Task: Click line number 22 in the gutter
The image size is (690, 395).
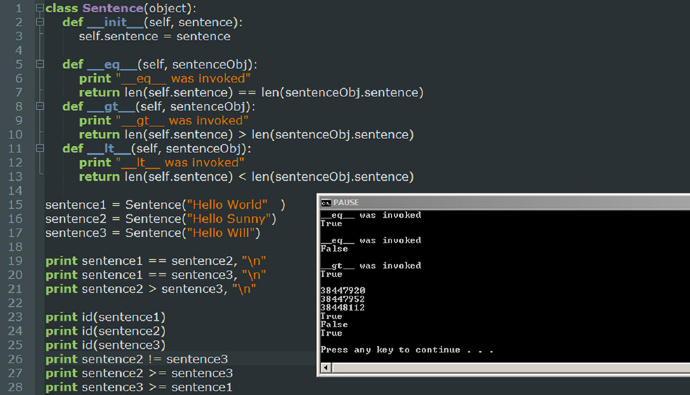Action: (15, 303)
